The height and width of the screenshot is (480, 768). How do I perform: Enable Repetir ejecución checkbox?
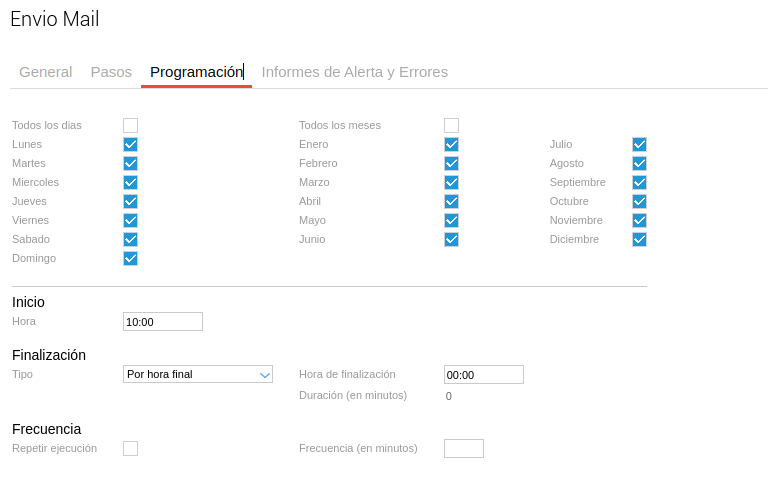[x=130, y=448]
